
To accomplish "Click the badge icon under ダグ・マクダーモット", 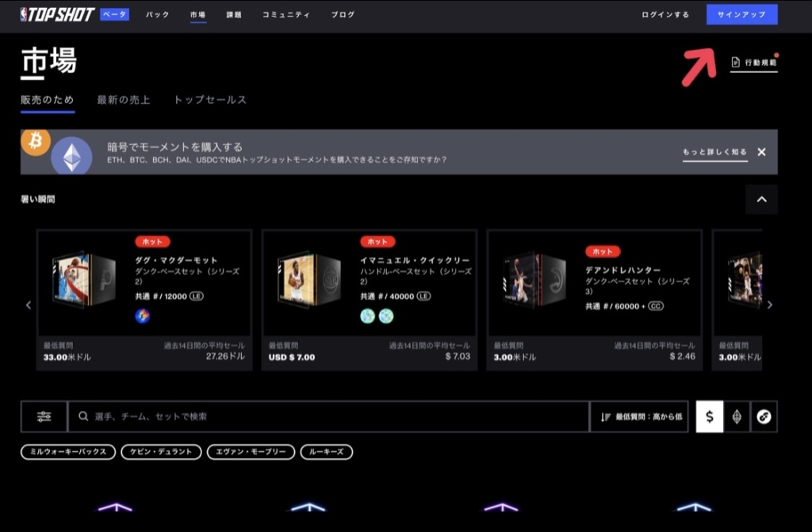I will click(x=143, y=316).
